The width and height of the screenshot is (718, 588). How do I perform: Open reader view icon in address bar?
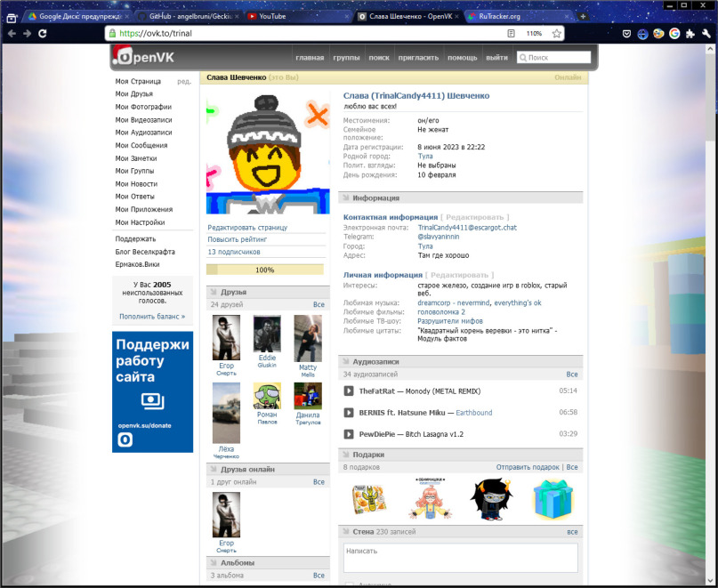coord(511,34)
